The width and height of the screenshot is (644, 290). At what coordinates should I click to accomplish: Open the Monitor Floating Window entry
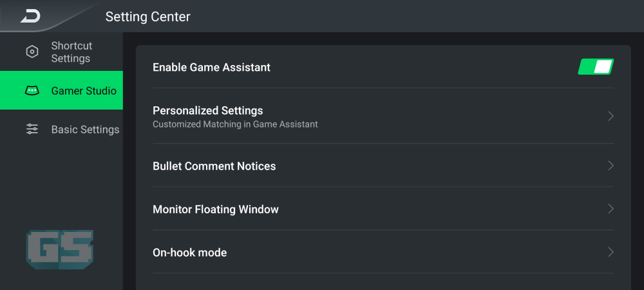(x=383, y=209)
